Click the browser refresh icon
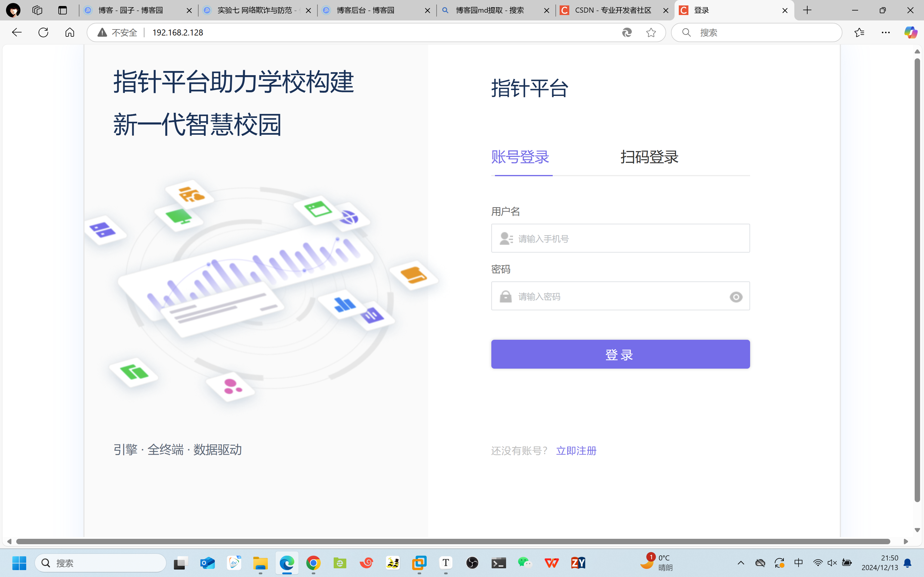Image resolution: width=924 pixels, height=577 pixels. (x=43, y=32)
